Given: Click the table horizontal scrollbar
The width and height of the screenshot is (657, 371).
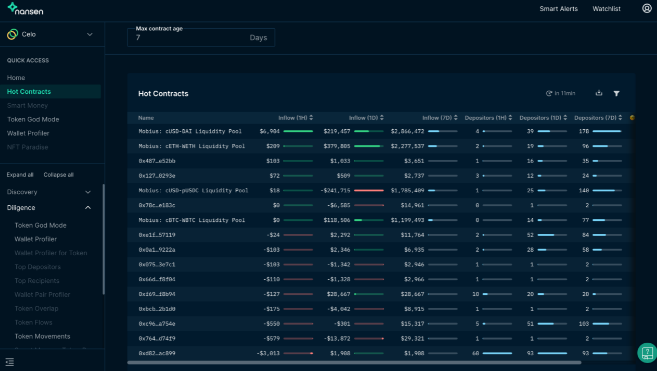Looking at the screenshot, I should (354, 362).
